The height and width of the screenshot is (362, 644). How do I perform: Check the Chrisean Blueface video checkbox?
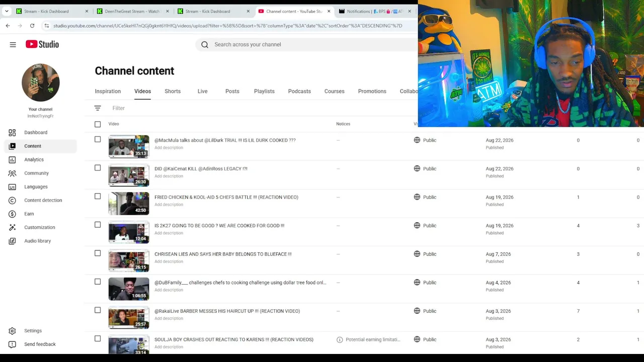98,253
